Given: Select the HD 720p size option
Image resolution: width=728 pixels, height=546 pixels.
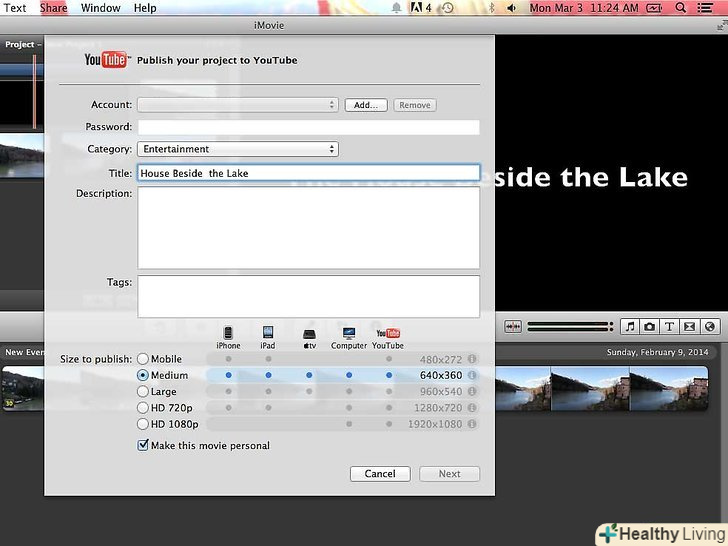Looking at the screenshot, I should point(143,408).
